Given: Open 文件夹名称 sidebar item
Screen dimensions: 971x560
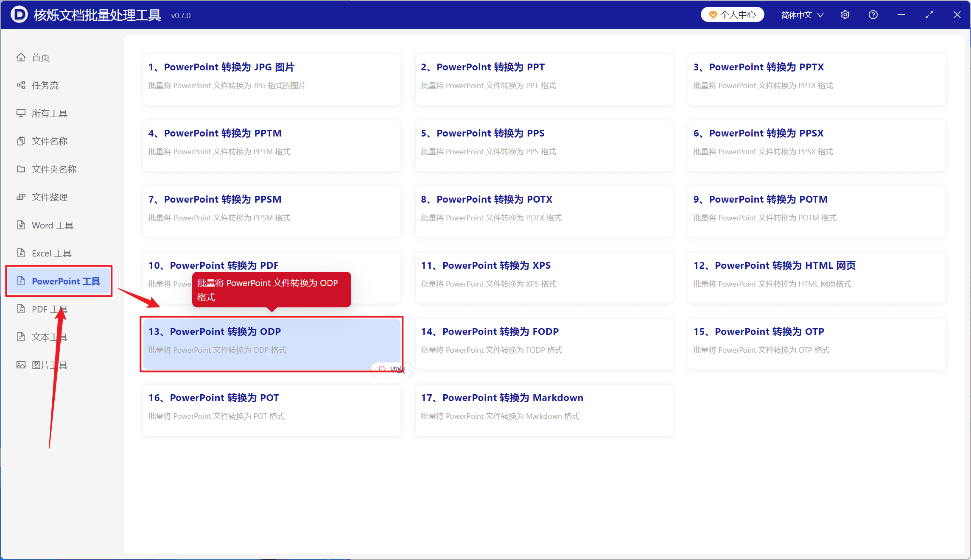Looking at the screenshot, I should (59, 169).
